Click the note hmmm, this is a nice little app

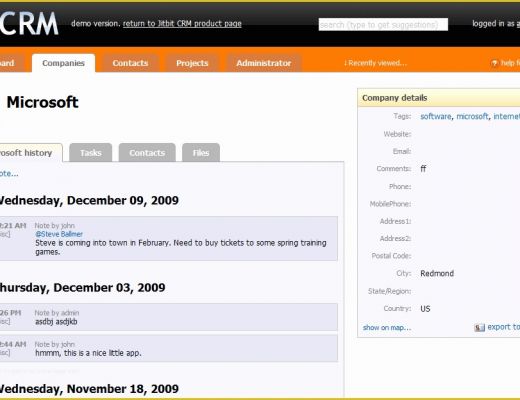pos(88,353)
